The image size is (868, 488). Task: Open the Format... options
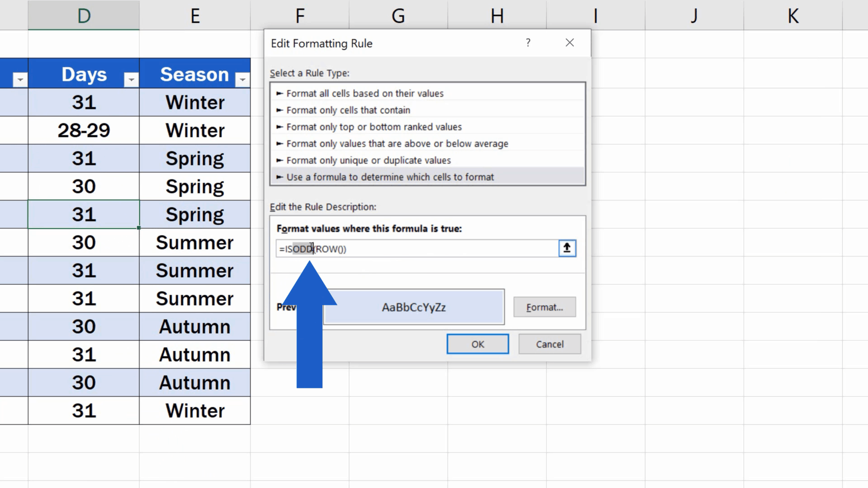(544, 307)
